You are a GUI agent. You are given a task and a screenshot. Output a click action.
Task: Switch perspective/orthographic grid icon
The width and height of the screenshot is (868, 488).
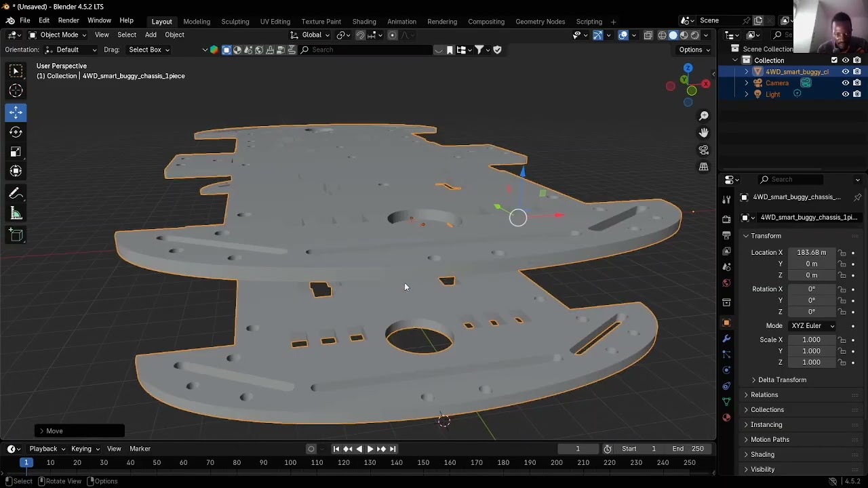704,167
